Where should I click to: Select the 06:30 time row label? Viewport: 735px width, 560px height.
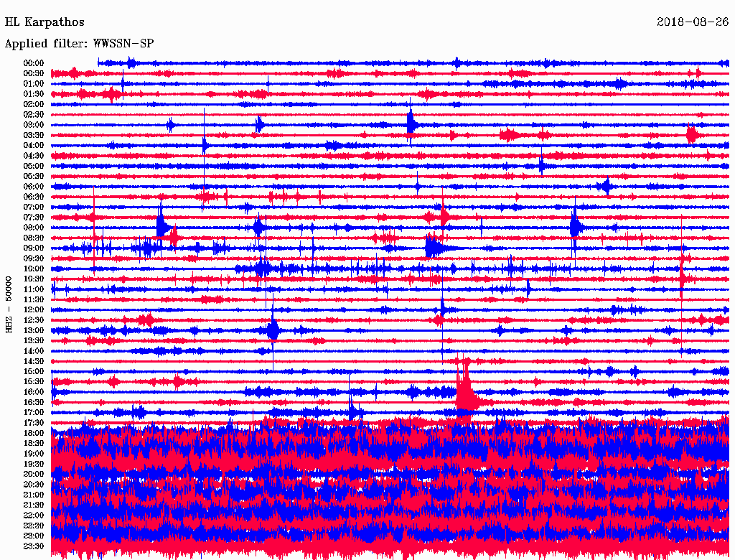(34, 197)
